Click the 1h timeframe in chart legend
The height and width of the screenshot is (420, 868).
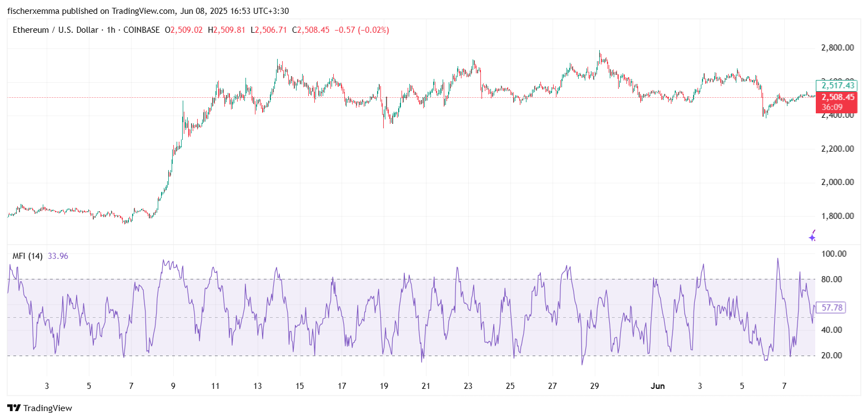[x=111, y=30]
